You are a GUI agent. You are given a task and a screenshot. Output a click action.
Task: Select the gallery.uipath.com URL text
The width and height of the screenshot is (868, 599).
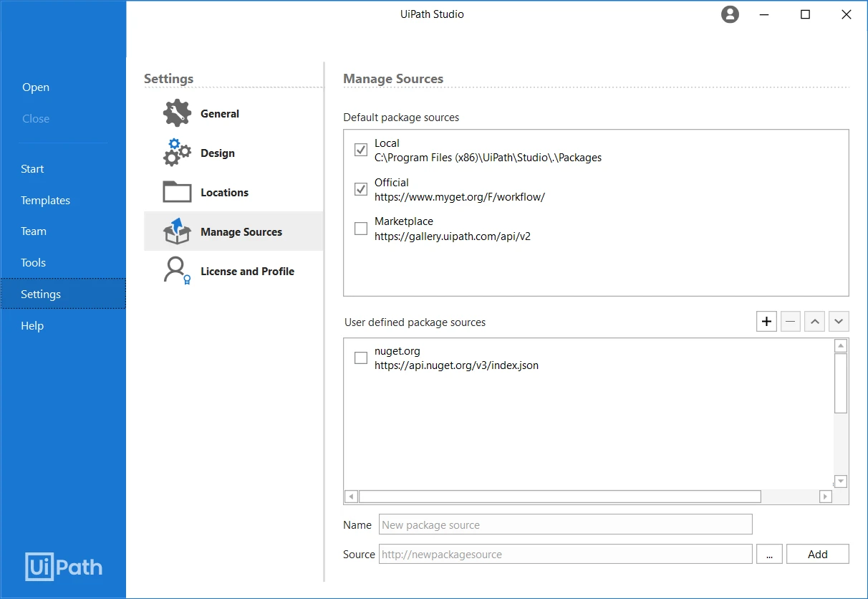click(x=452, y=236)
